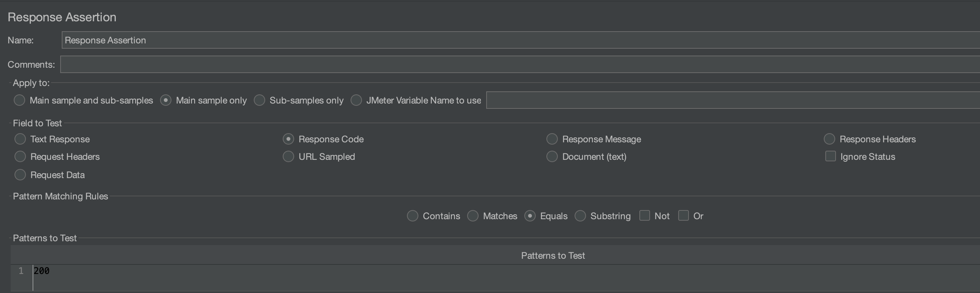This screenshot has width=980, height=293.
Task: Select Response Message field option
Action: pos(552,139)
